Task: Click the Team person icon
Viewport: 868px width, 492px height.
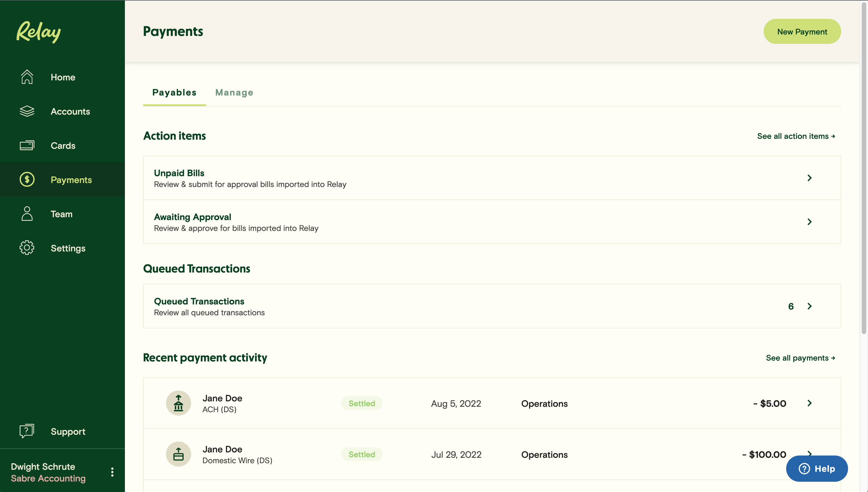Action: point(27,214)
